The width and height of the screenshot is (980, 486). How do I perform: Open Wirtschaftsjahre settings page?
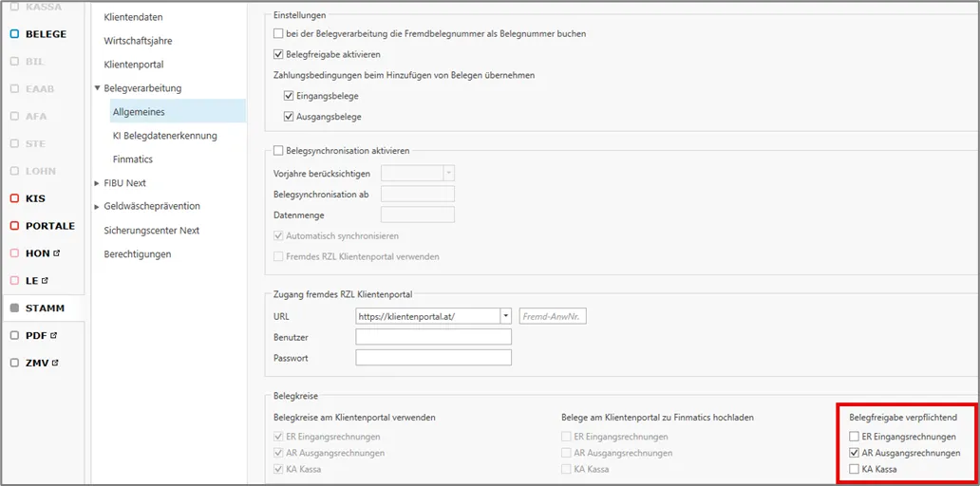pyautogui.click(x=138, y=41)
